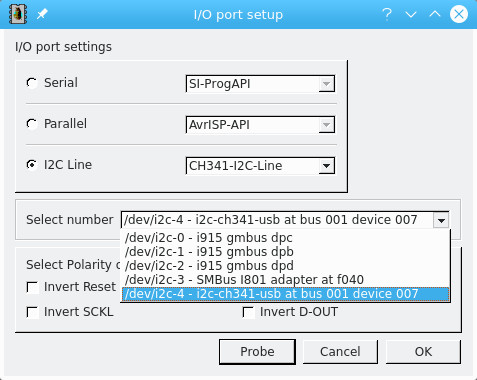Viewport: 477px width, 380px height.
Task: Select the Serial radio button
Action: 32,83
